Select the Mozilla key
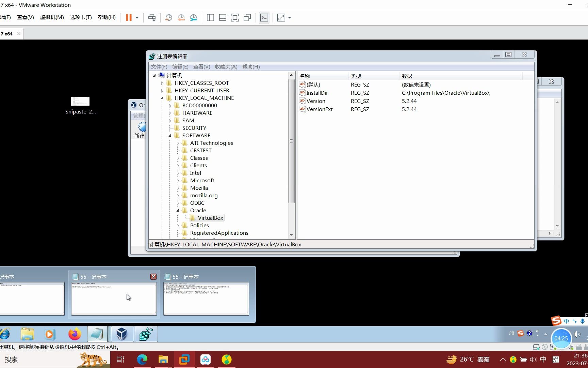The image size is (588, 368). tap(199, 188)
